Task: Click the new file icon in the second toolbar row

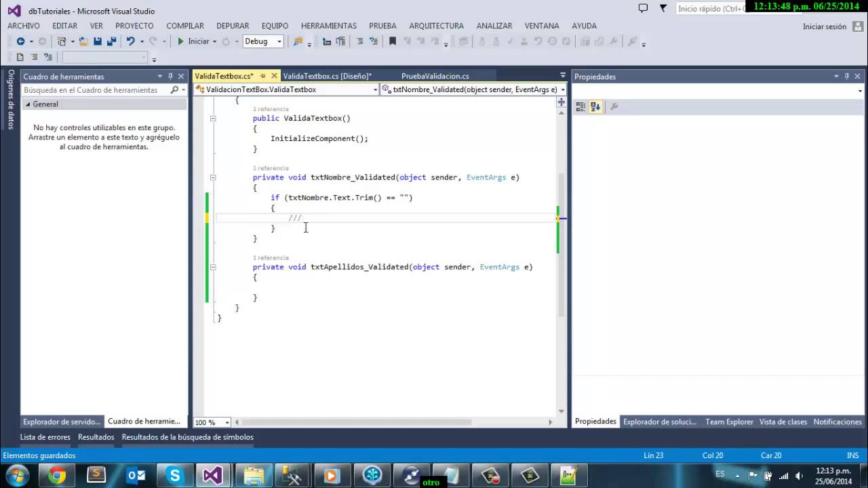Action: [20, 57]
